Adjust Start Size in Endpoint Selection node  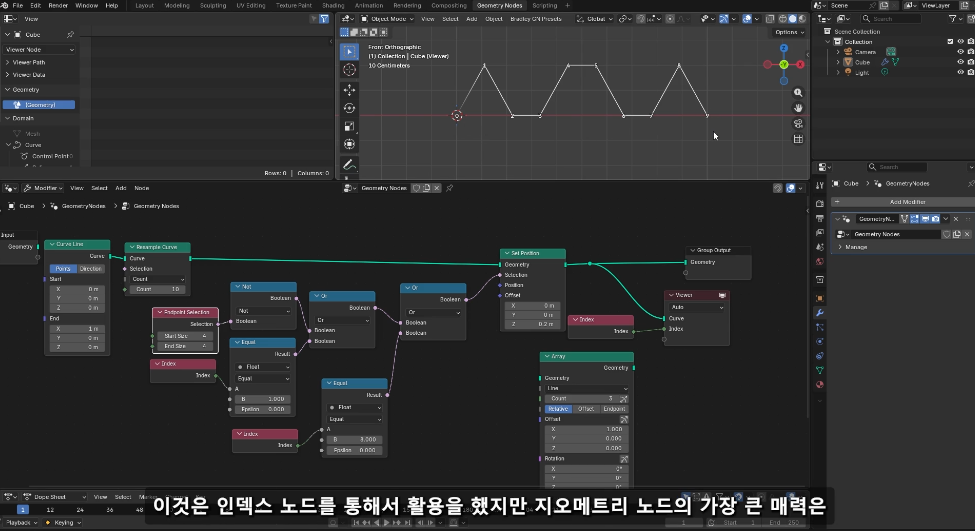(185, 336)
